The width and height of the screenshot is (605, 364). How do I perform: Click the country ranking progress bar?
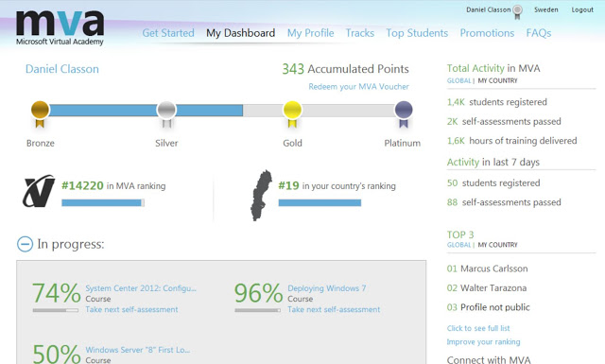320,202
